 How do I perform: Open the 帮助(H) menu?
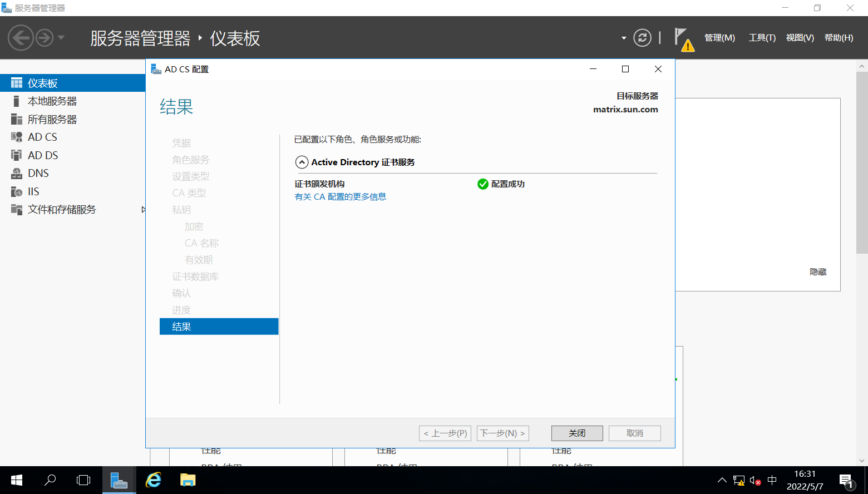tap(839, 38)
